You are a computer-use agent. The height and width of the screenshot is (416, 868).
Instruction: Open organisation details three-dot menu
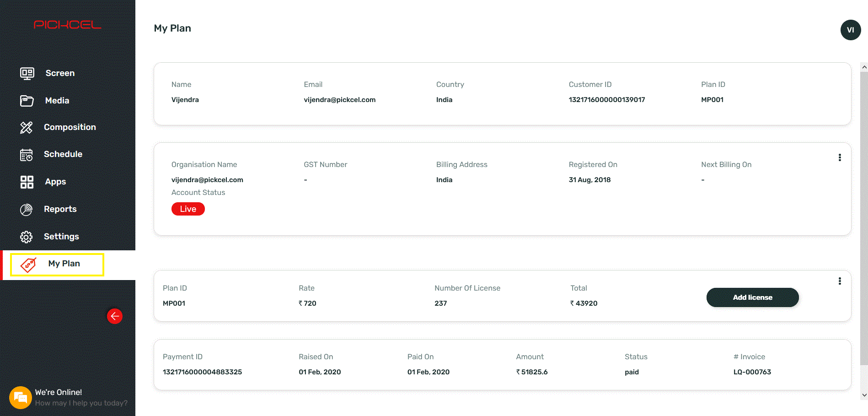[840, 157]
